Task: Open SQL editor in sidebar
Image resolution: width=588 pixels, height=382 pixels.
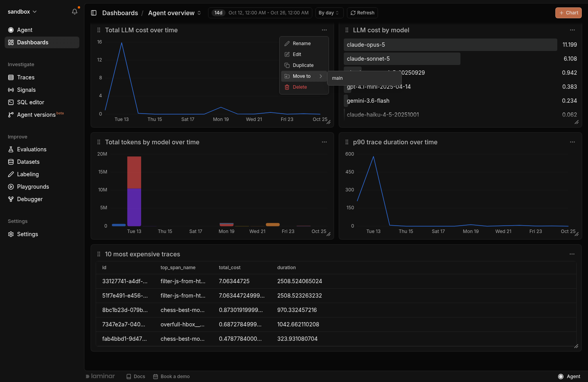Action: 42,102
